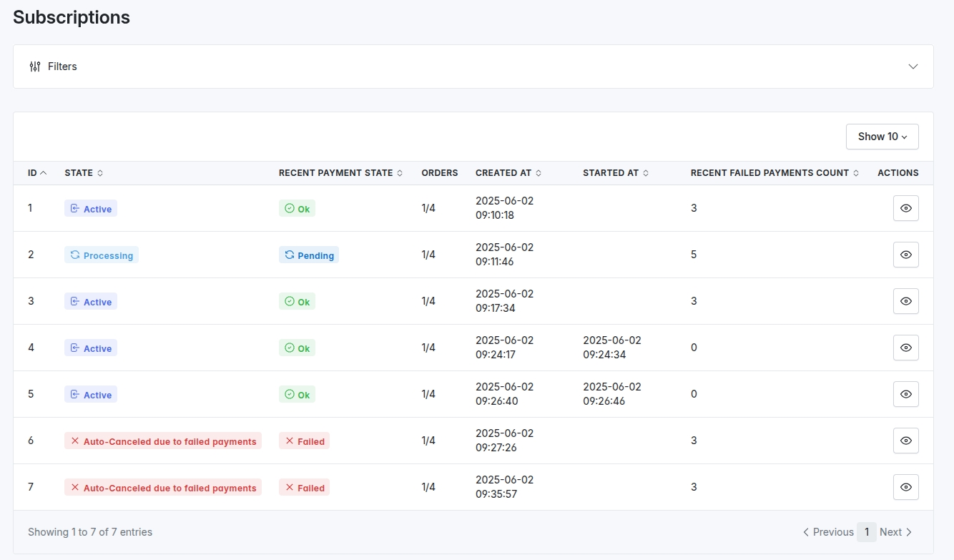Open subscription 6 via eye icon
The width and height of the screenshot is (954, 560).
(905, 441)
